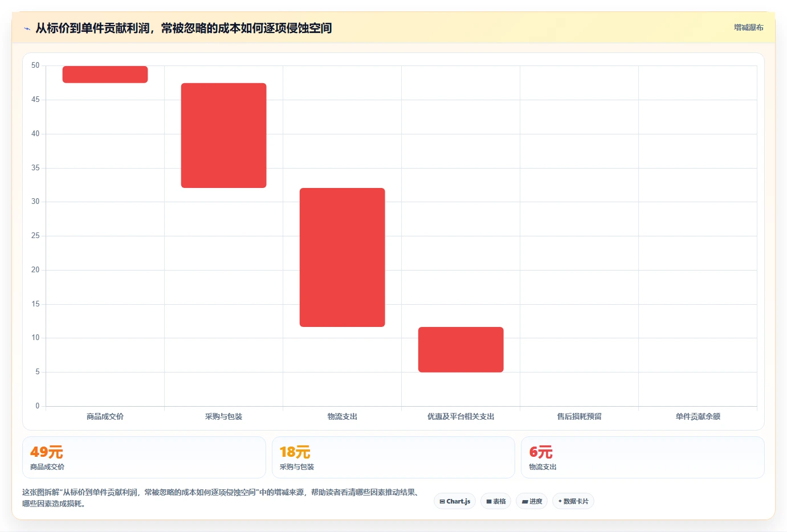
Task: Open the 49元 商品成交价 data card
Action: click(x=144, y=457)
